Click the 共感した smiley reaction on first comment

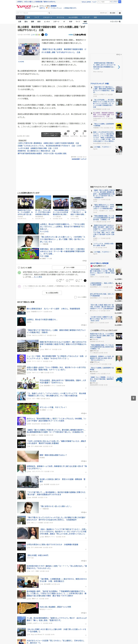coord(57,280)
